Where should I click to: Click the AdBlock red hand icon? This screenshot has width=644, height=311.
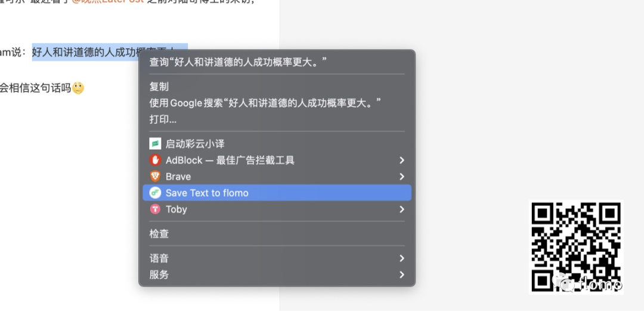tap(155, 160)
